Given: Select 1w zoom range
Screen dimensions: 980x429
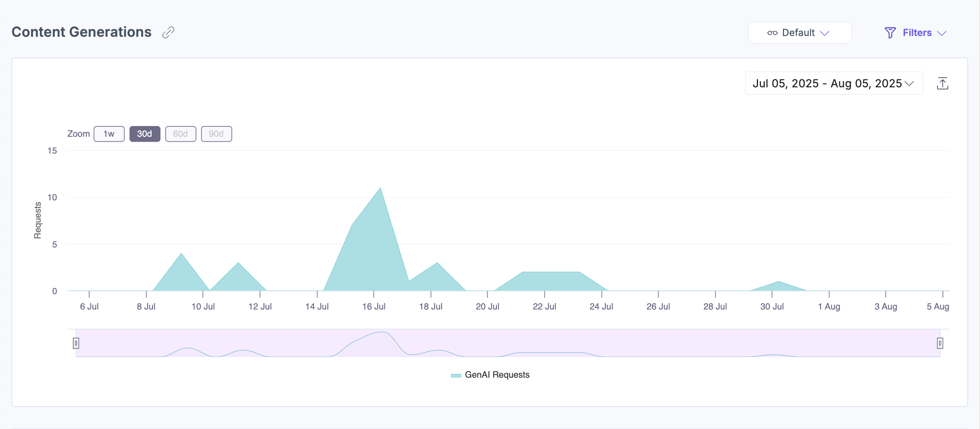Looking at the screenshot, I should point(109,134).
